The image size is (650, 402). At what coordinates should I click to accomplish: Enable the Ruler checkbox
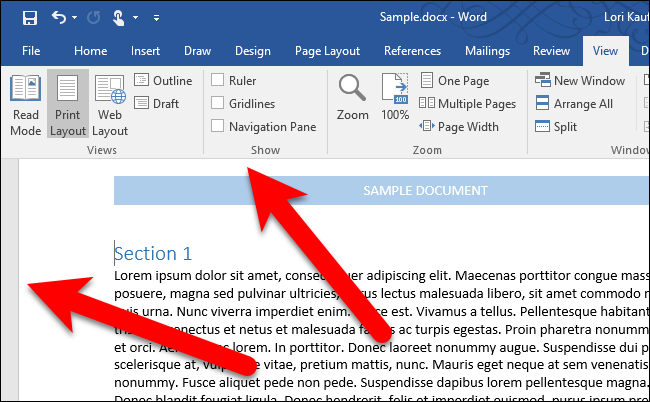(x=217, y=80)
